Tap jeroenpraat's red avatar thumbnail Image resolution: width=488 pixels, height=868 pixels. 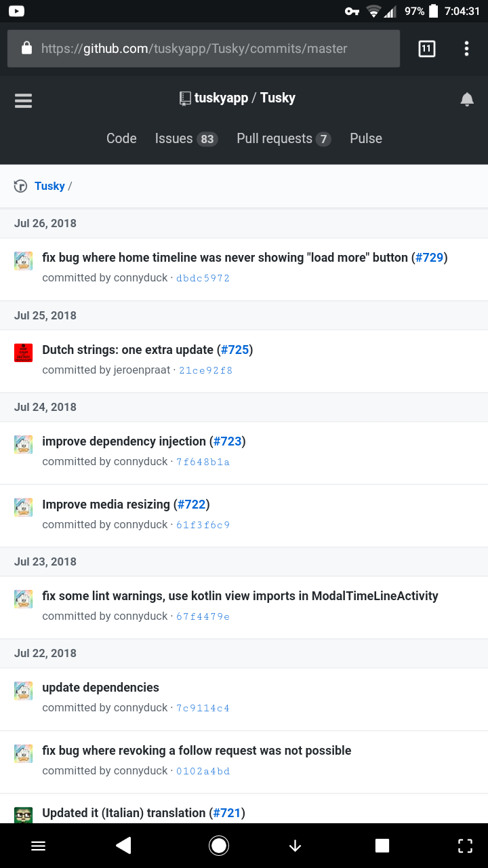click(x=24, y=353)
